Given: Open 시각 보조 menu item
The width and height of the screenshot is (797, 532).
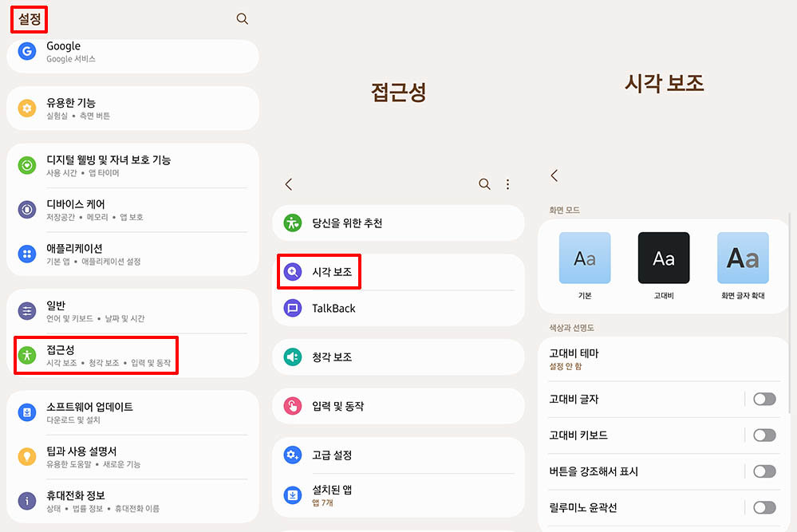Looking at the screenshot, I should click(x=333, y=272).
